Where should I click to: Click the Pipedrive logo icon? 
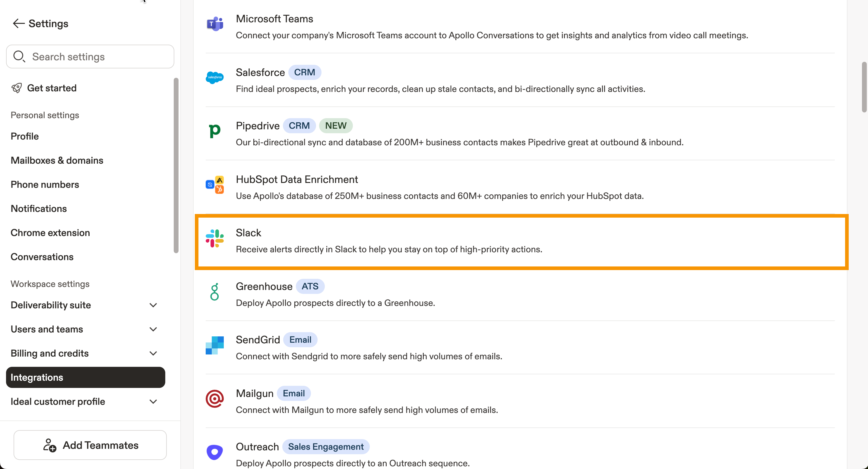[215, 131]
